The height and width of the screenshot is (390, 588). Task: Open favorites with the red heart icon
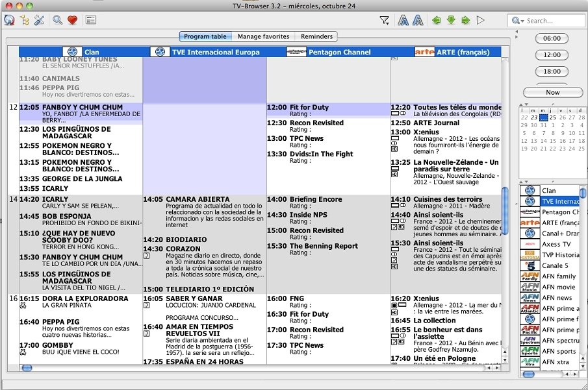tap(72, 20)
